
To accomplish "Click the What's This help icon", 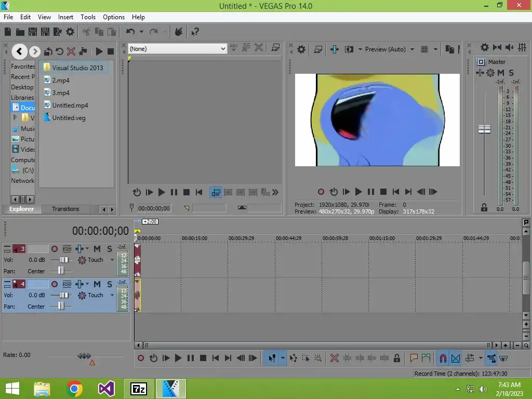I will point(195,32).
